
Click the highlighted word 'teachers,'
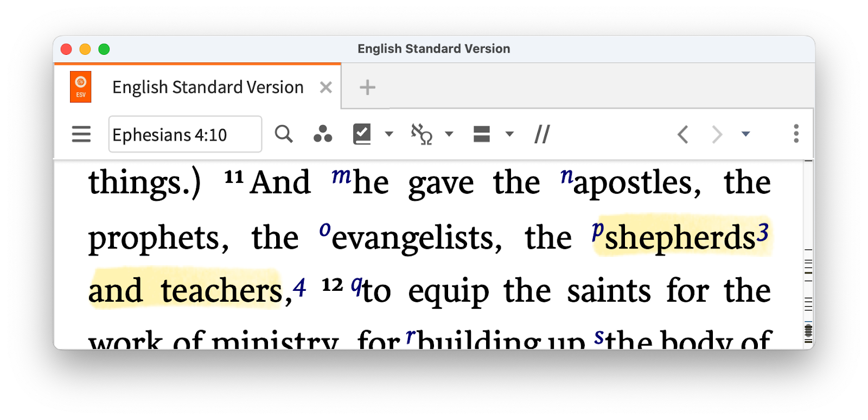[x=226, y=291]
